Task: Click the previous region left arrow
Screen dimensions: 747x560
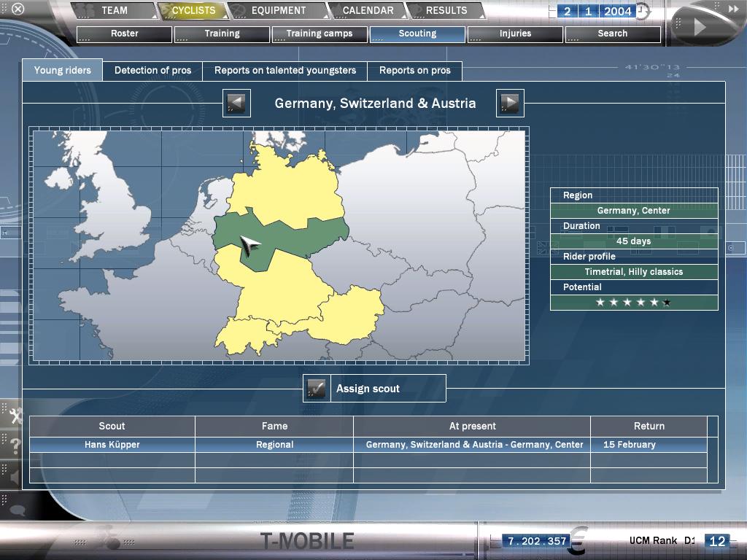Action: click(x=236, y=104)
